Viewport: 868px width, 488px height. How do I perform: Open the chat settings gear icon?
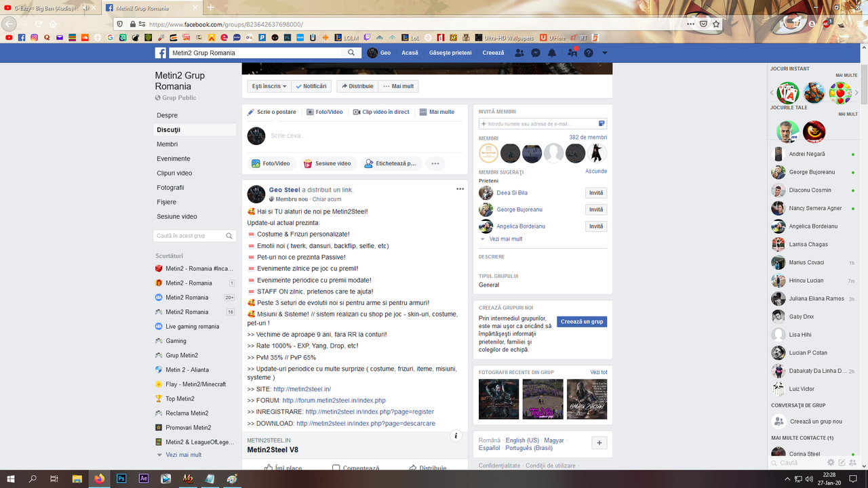click(831, 463)
